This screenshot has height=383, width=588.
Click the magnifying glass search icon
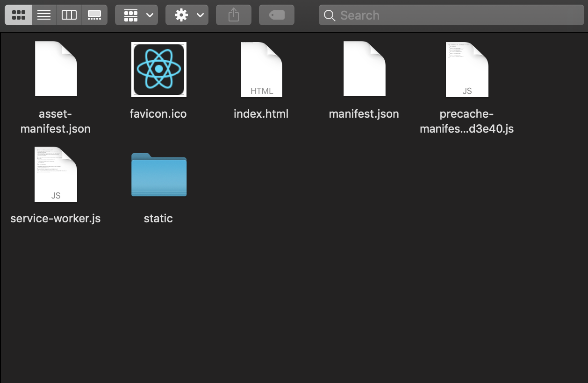pos(330,16)
